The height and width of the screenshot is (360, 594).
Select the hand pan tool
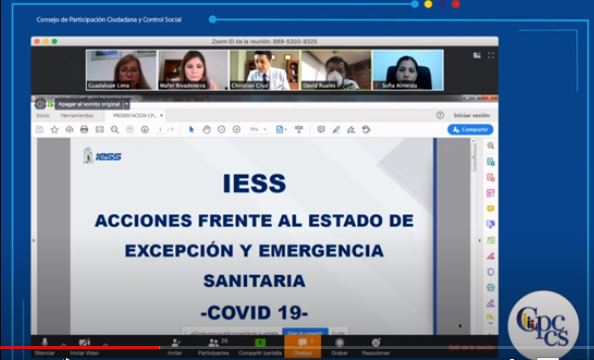click(206, 130)
